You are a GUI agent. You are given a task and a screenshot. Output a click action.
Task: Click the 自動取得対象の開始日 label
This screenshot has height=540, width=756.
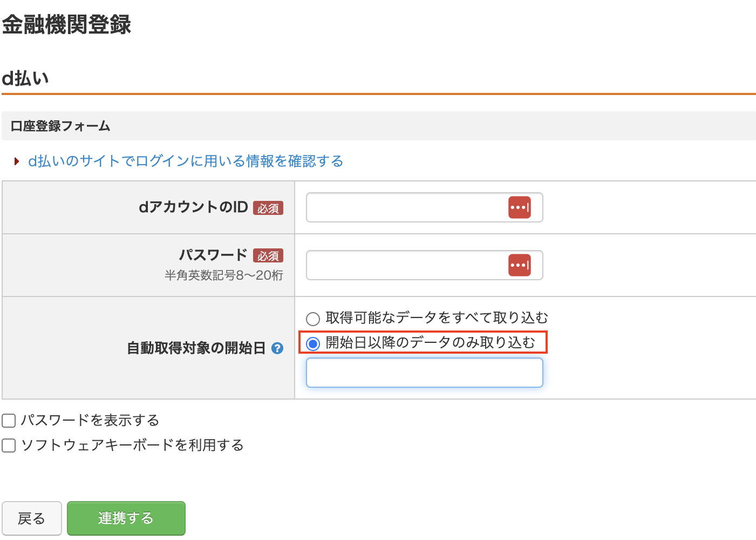point(196,348)
